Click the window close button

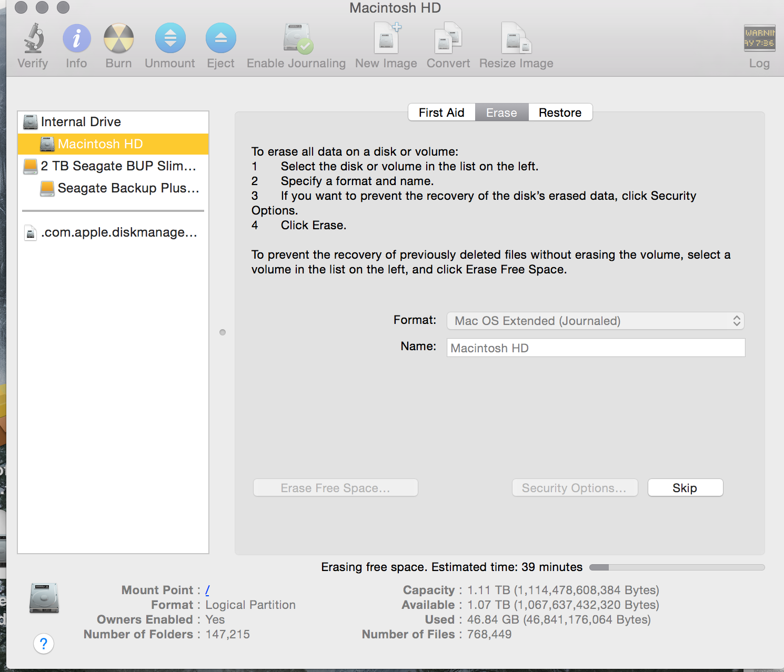21,7
